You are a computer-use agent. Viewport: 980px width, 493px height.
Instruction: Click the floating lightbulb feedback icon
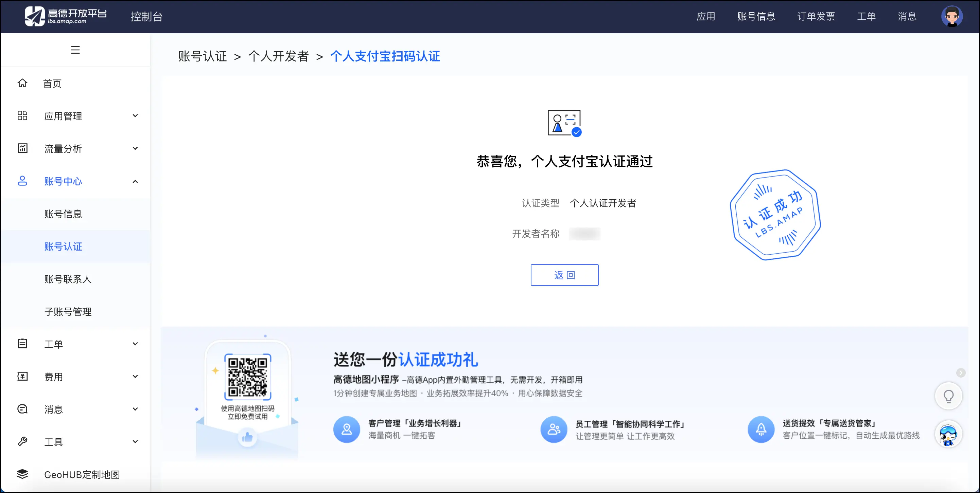click(948, 396)
